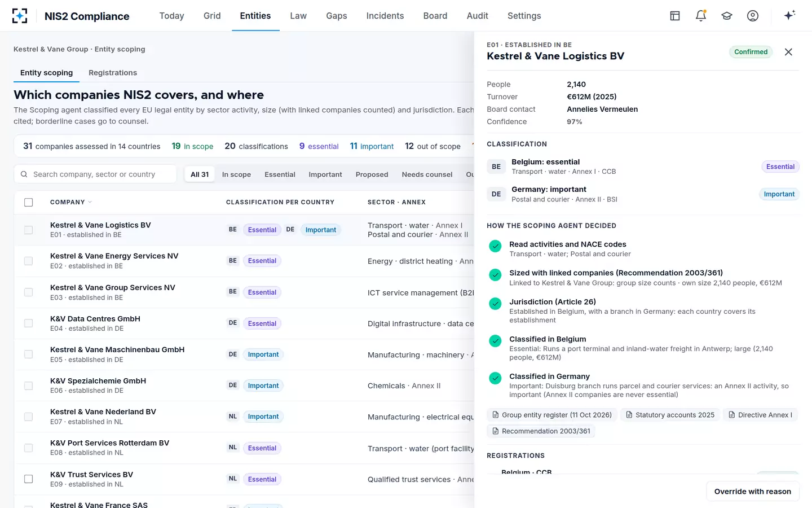Click the BE country badge in Classification
The width and height of the screenshot is (812, 508).
pyautogui.click(x=496, y=167)
